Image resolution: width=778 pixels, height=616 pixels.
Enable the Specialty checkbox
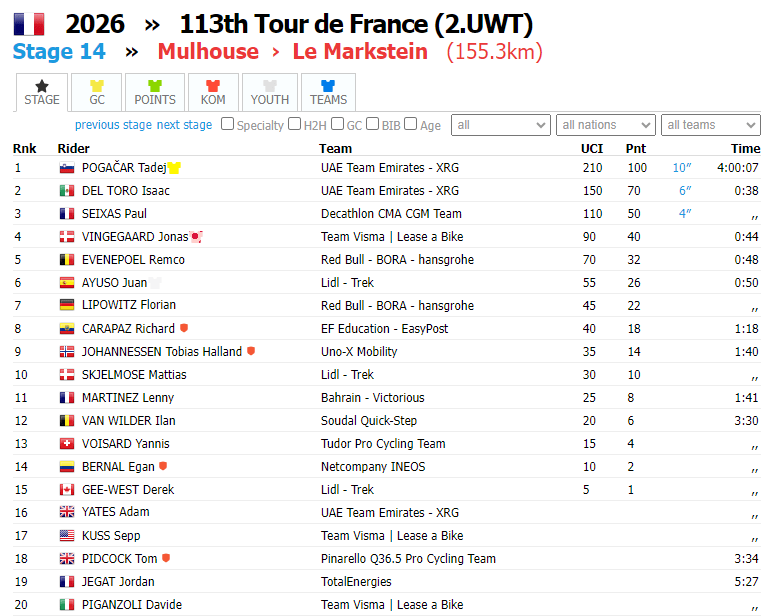click(x=227, y=123)
